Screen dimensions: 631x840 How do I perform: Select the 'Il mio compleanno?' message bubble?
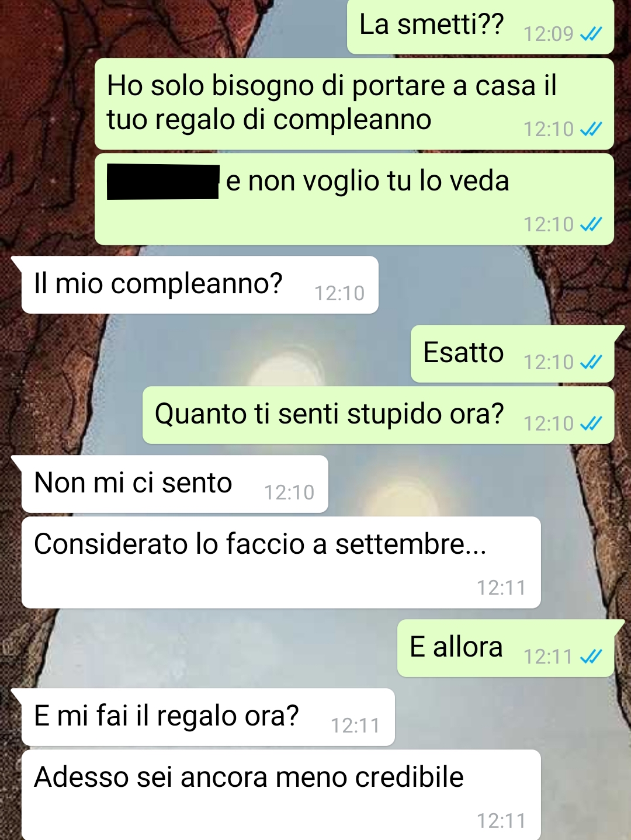[x=200, y=284]
